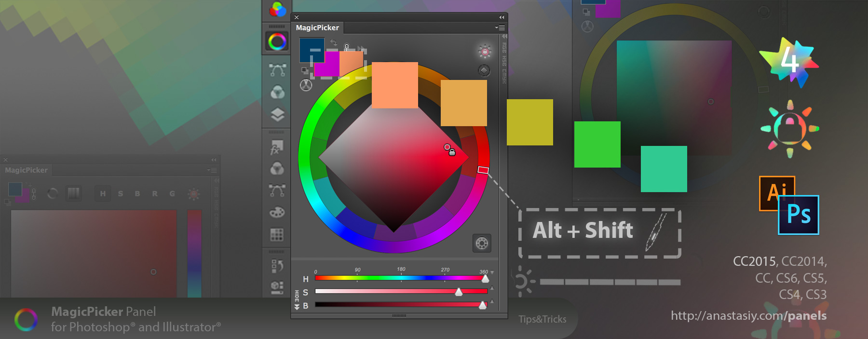Click the vertical hue strip in left panel

[194, 253]
